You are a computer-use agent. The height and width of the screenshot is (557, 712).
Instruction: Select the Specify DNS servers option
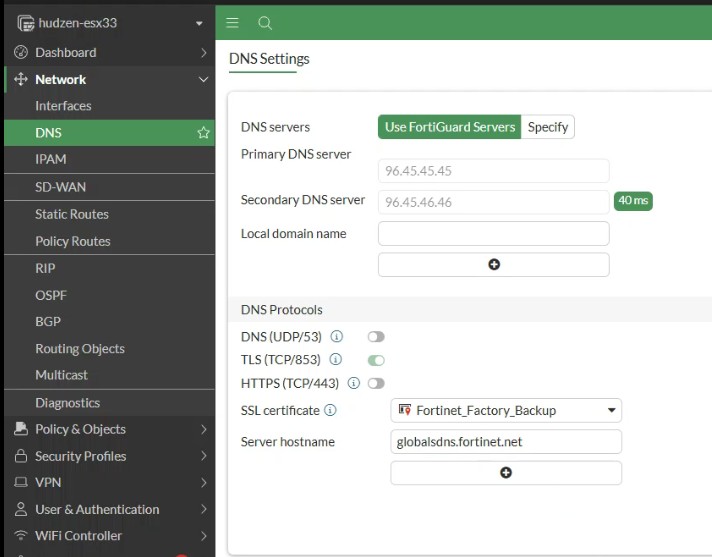[548, 127]
